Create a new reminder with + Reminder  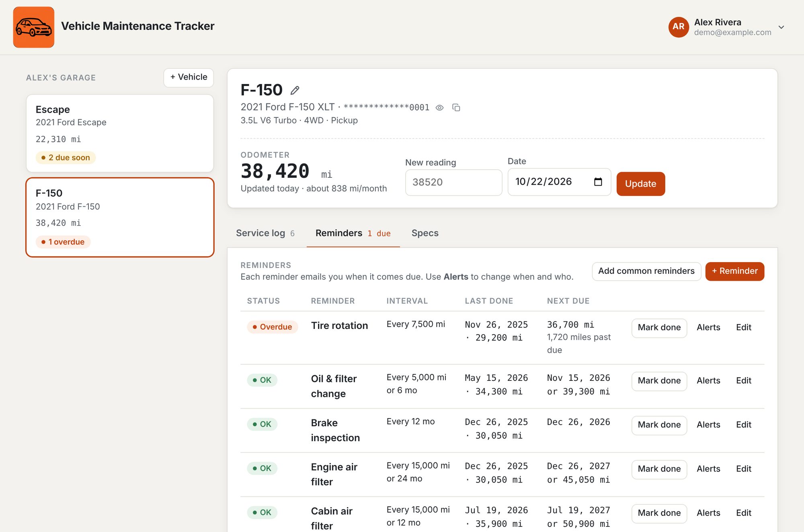point(734,271)
